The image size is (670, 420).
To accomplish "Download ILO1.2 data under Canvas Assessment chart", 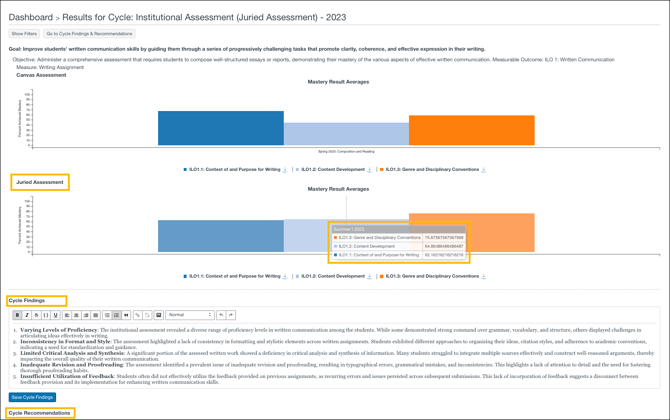I will point(370,170).
